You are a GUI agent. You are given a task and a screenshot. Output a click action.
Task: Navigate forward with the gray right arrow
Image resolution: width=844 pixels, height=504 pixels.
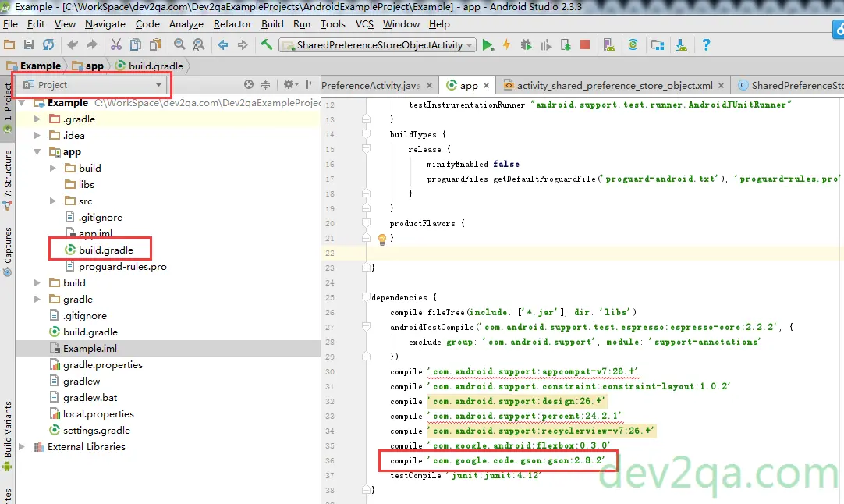point(243,44)
